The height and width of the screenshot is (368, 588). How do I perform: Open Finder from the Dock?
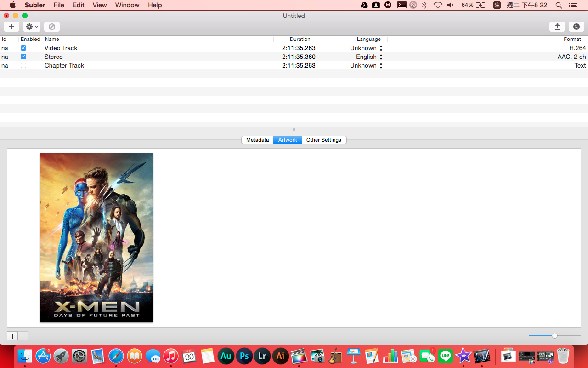[x=25, y=356]
